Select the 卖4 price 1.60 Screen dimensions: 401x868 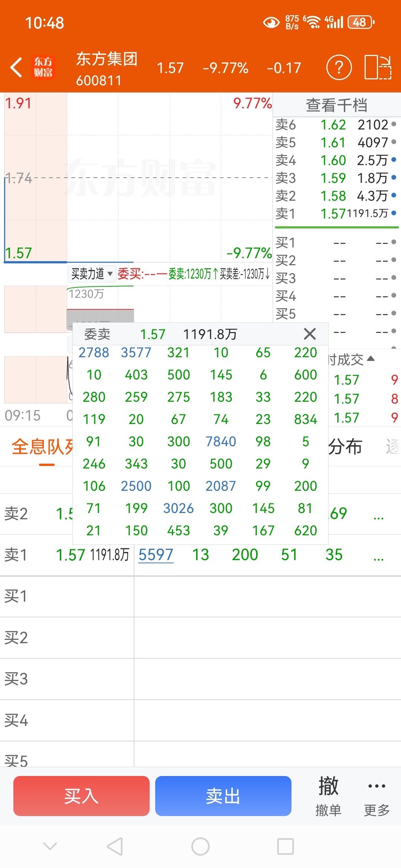(x=333, y=160)
